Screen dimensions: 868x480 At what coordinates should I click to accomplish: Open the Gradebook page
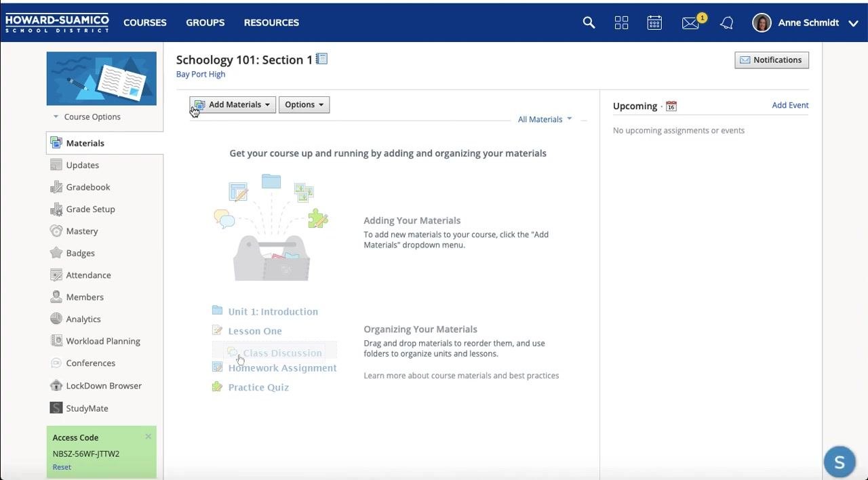(x=88, y=187)
